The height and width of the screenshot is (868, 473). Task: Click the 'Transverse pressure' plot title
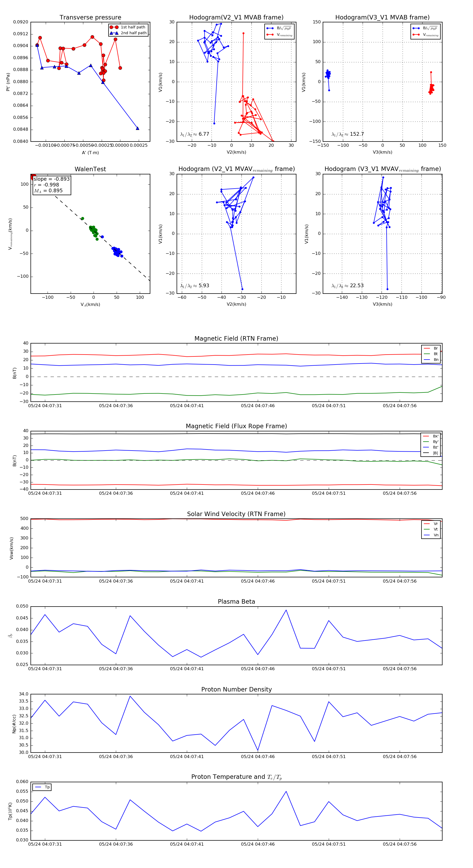pos(90,18)
